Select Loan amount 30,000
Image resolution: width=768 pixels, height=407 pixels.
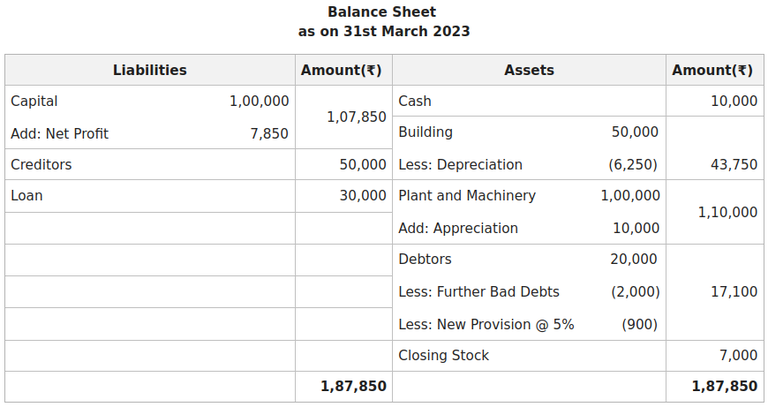coord(363,195)
